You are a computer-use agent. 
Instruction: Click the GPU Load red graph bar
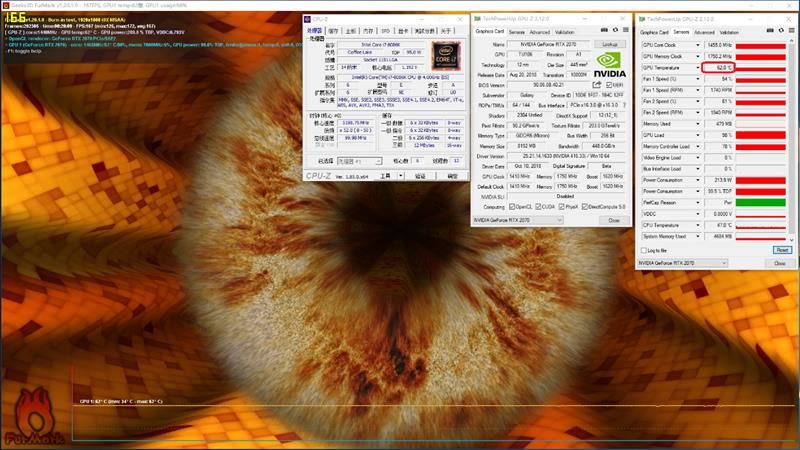pyautogui.click(x=760, y=135)
